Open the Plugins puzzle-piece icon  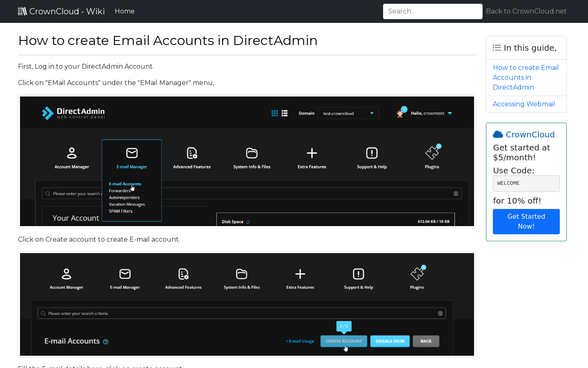(432, 153)
